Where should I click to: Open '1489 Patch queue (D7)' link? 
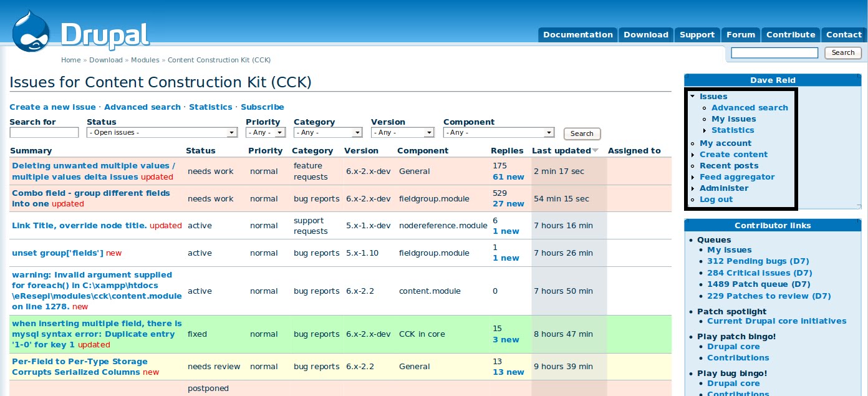pyautogui.click(x=759, y=284)
